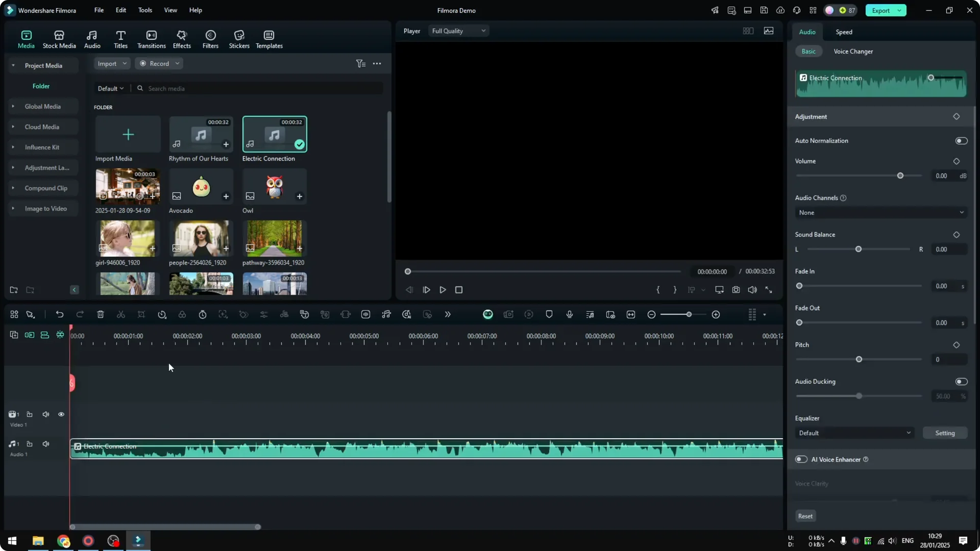Enable the AI Voice Enhancer toggle
This screenshot has height=551, width=980.
pos(801,459)
